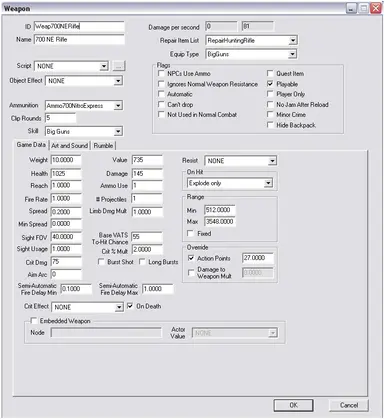This screenshot has height=420, width=385.
Task: Enable Damage to Weapon Mult checkbox
Action: click(191, 273)
